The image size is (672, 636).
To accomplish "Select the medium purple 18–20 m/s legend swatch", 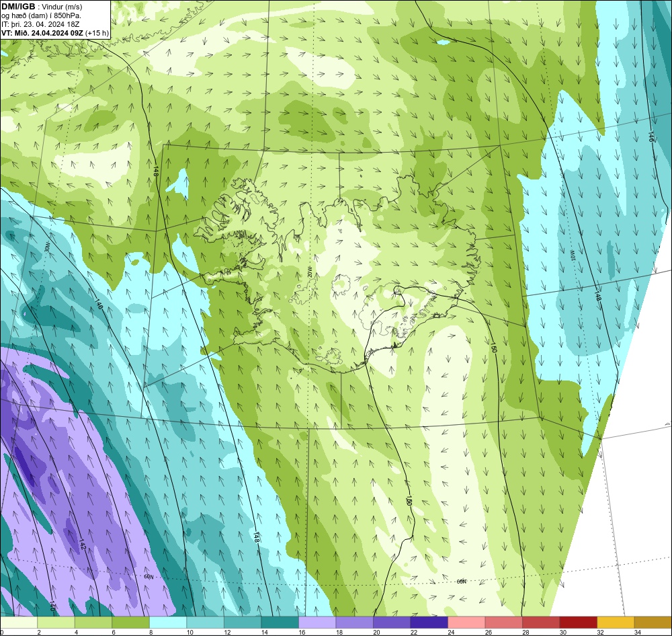I will pyautogui.click(x=354, y=623).
